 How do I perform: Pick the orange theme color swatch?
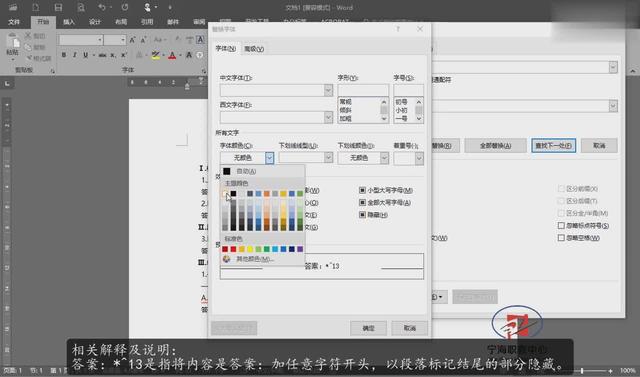point(267,193)
